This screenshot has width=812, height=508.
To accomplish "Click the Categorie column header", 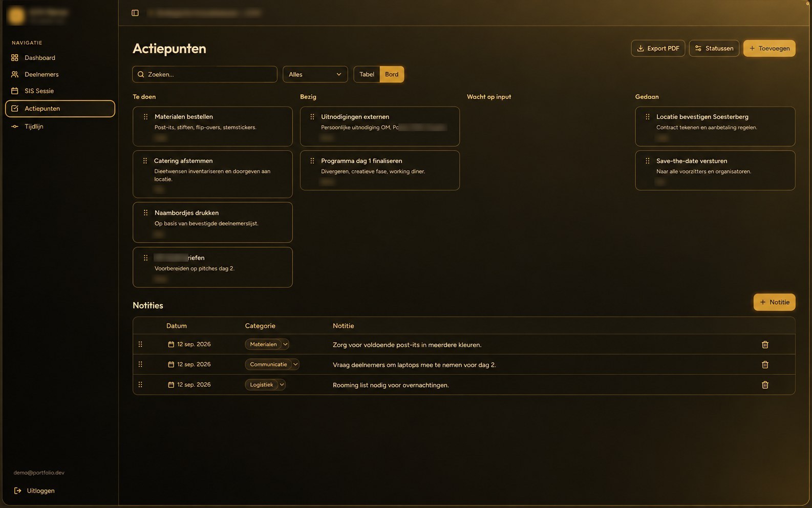I will 260,326.
